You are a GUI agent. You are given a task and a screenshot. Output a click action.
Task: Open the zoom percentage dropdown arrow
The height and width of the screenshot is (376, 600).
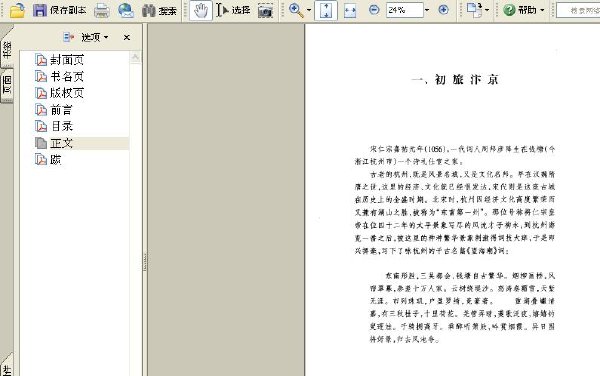[x=427, y=10]
